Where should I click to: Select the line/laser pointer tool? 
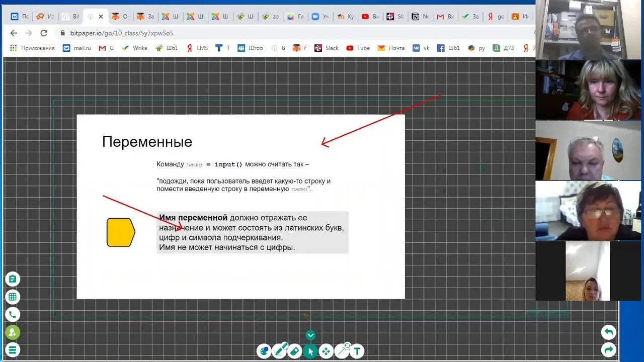point(342,350)
